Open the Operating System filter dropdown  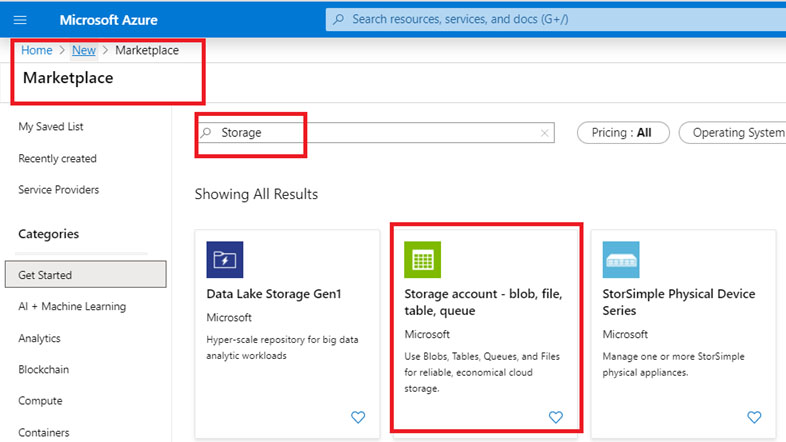(735, 133)
